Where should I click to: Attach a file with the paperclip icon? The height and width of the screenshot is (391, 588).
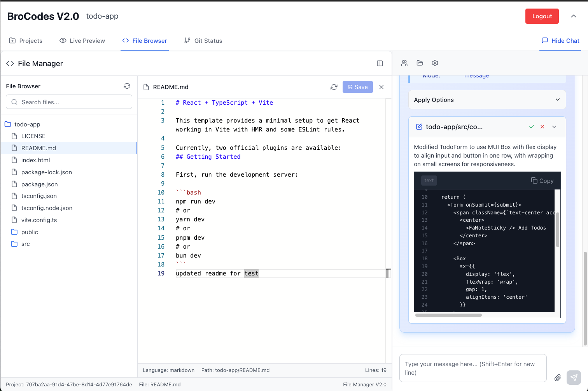[558, 377]
